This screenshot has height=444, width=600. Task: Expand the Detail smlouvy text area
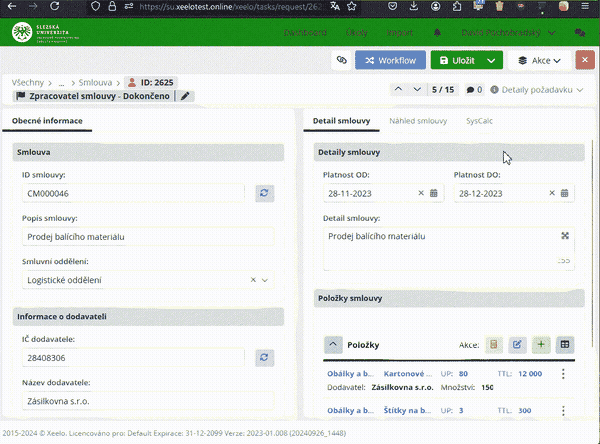click(565, 236)
